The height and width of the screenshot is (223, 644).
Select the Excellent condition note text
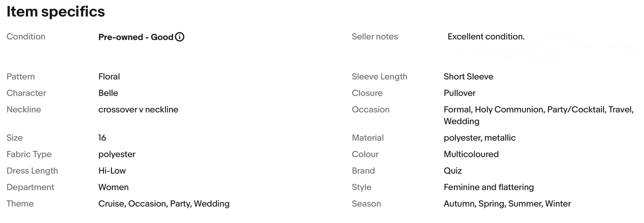tap(486, 37)
